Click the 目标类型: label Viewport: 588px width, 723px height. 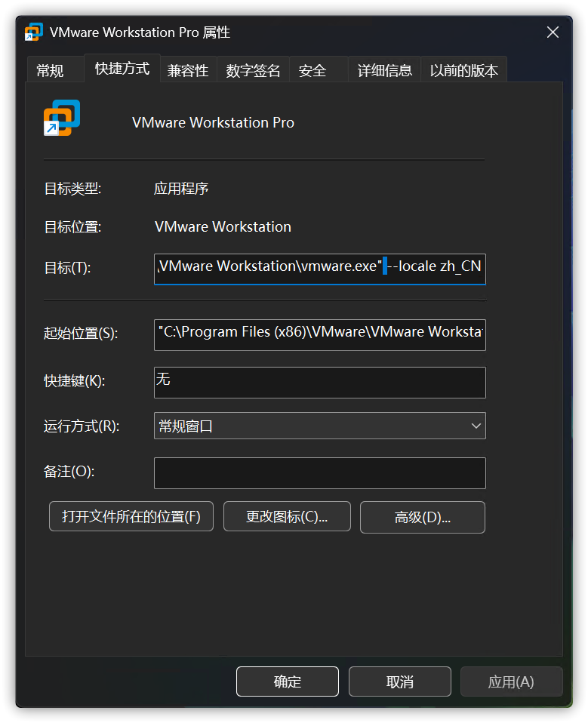click(72, 189)
